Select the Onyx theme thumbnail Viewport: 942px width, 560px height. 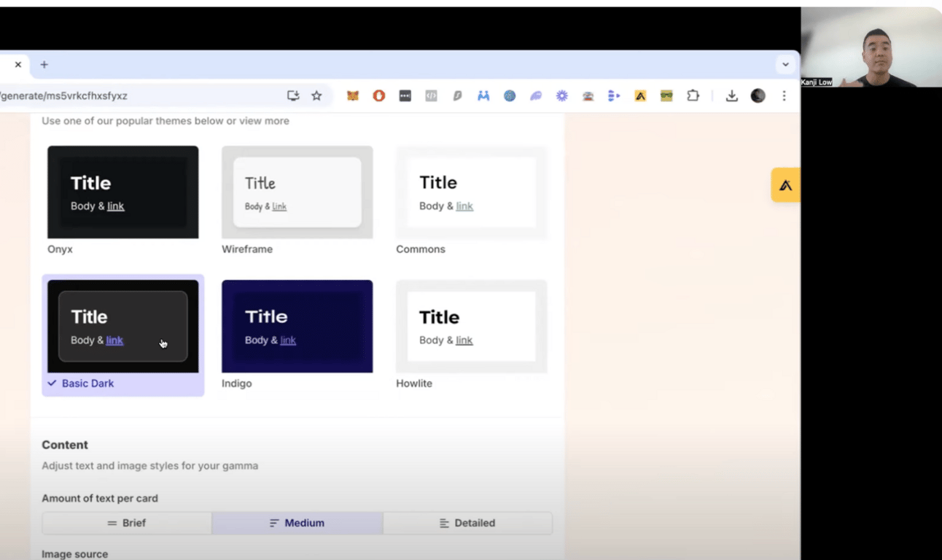[123, 192]
